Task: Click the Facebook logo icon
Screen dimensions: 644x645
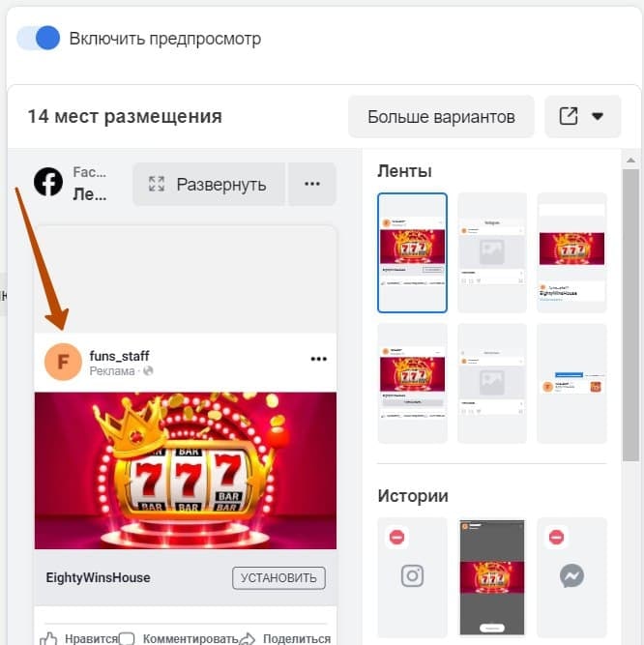Action: (x=48, y=182)
